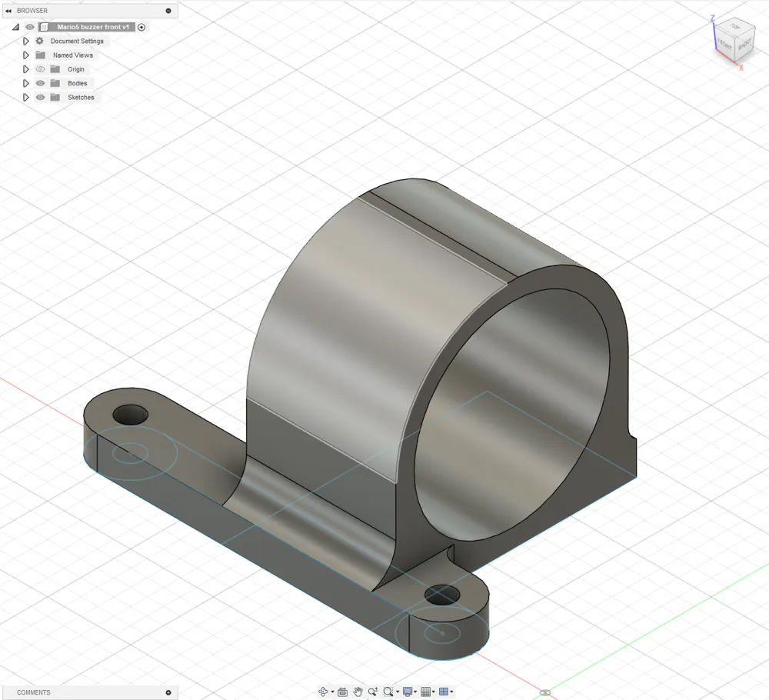Click the Viewports layout icon

tap(444, 692)
